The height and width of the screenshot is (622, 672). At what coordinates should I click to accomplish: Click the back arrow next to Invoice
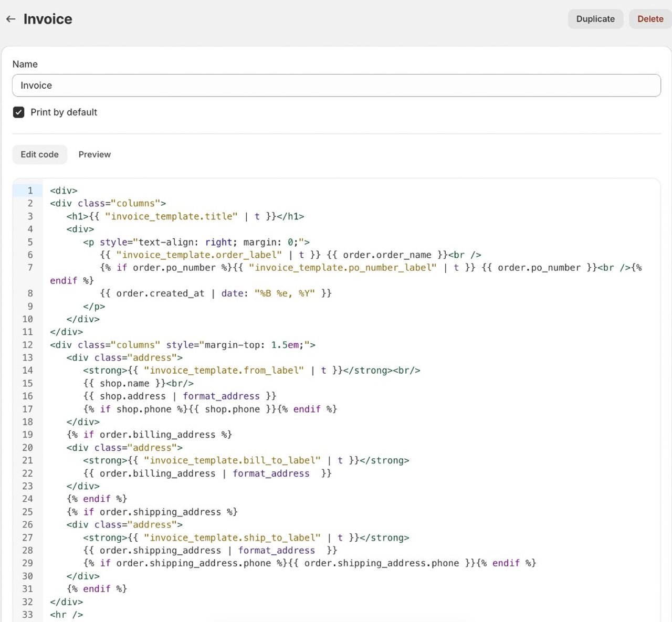tap(10, 19)
